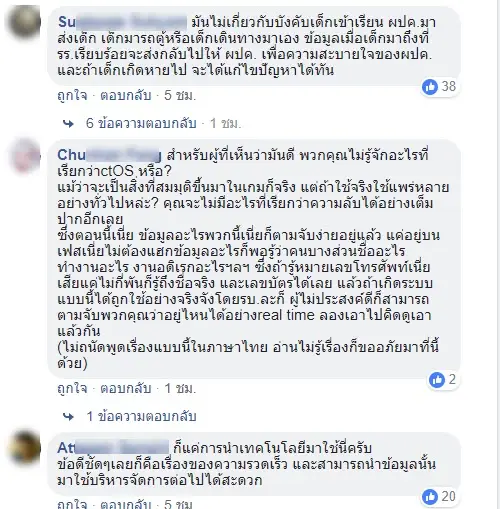The width and height of the screenshot is (500, 509).
Task: Like the first comment via ถูกใจ
Action: 72,96
